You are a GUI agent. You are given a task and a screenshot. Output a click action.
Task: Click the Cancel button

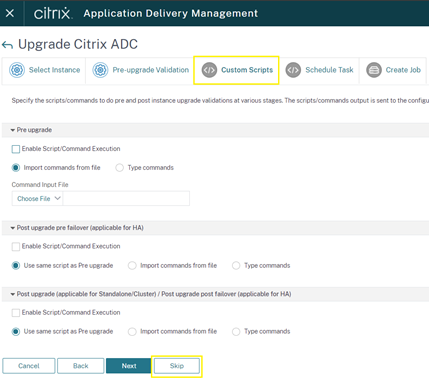[x=29, y=366]
